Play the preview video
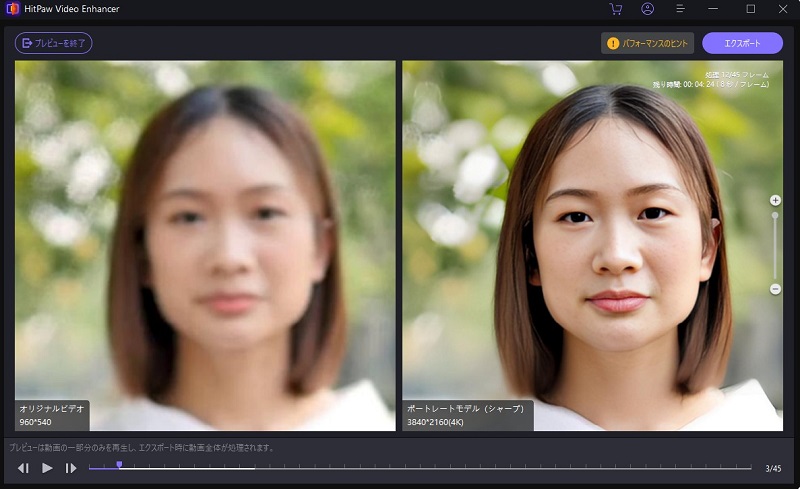Screen dimensions: 800x489 coord(47,467)
